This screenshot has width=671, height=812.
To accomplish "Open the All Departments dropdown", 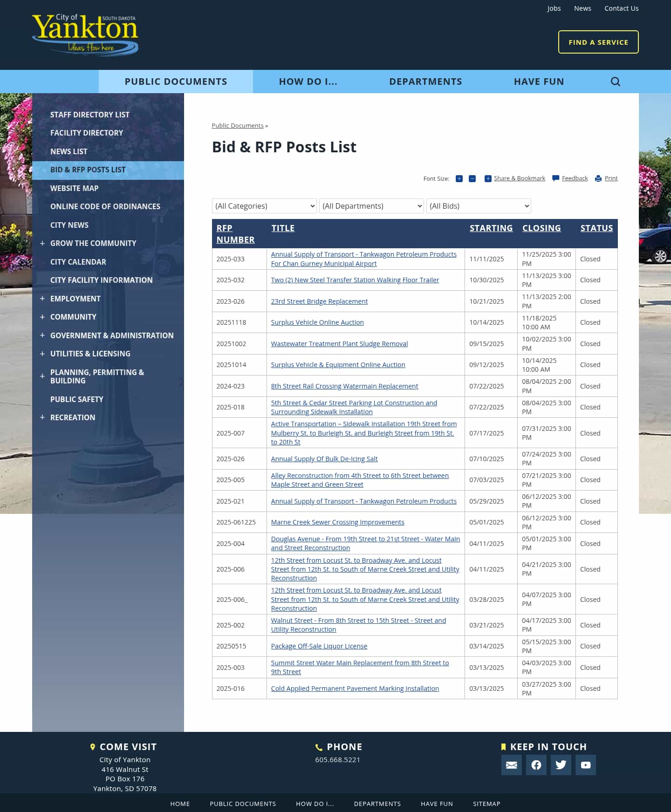I will pos(371,206).
